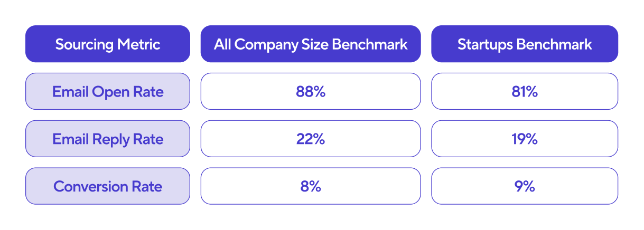Click the Sourcing Metric header
This screenshot has width=644, height=230.
[108, 44]
